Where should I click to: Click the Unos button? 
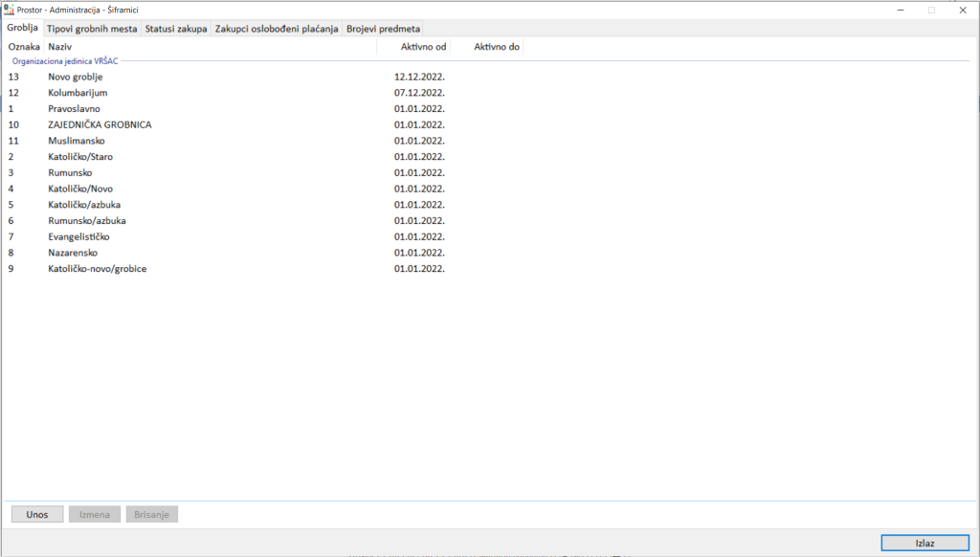tap(37, 515)
